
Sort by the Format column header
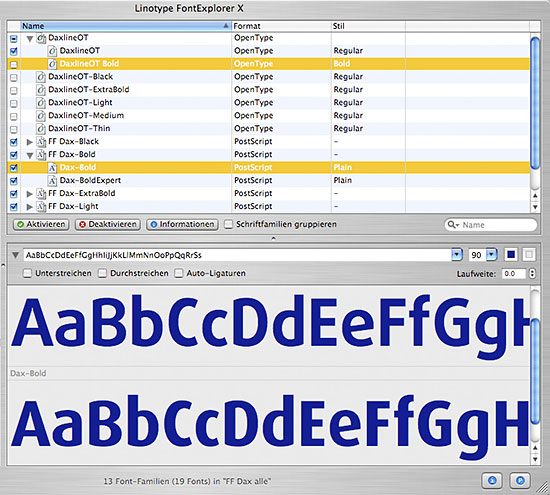[281, 26]
